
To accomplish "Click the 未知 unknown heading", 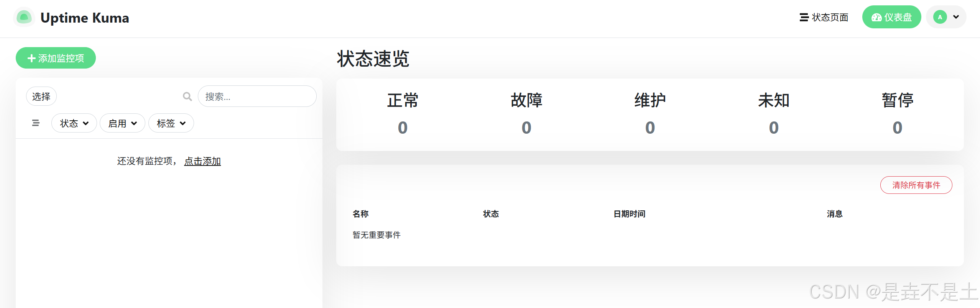I will [x=774, y=100].
